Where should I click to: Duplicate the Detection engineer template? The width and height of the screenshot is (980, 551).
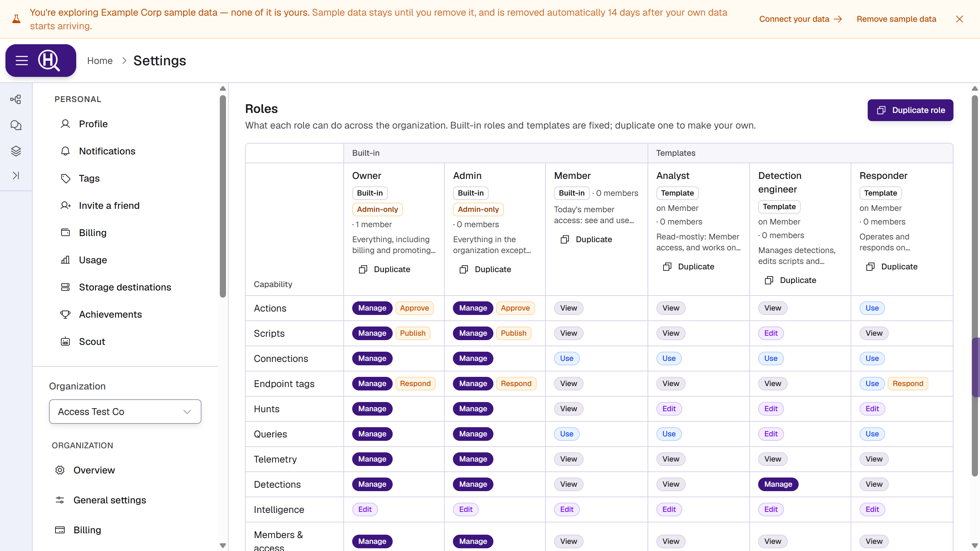coord(790,280)
